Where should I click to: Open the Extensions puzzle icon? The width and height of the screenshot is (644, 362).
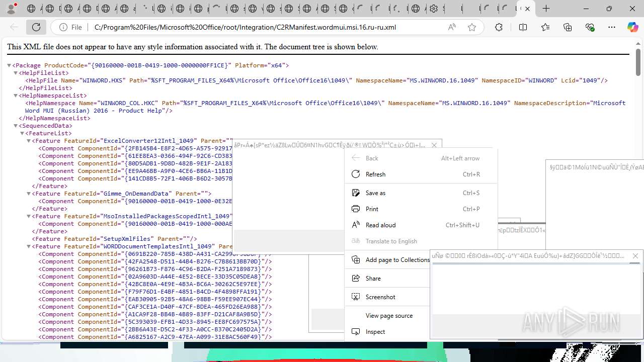pos(499,27)
